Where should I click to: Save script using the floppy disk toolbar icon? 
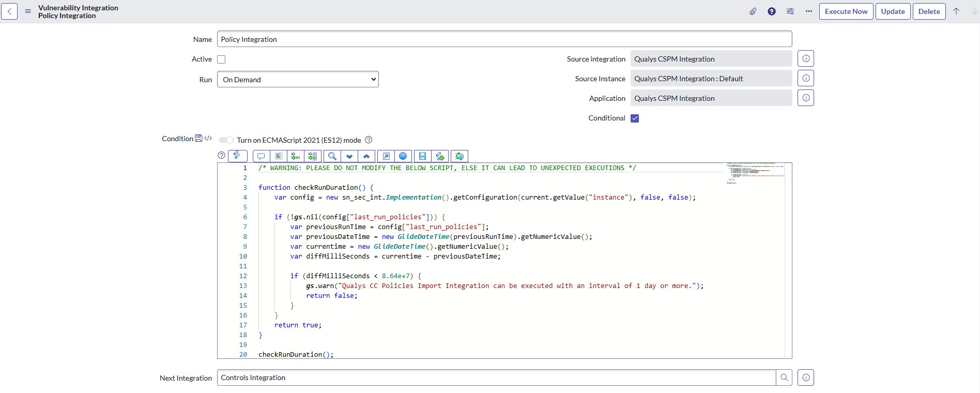(x=423, y=156)
